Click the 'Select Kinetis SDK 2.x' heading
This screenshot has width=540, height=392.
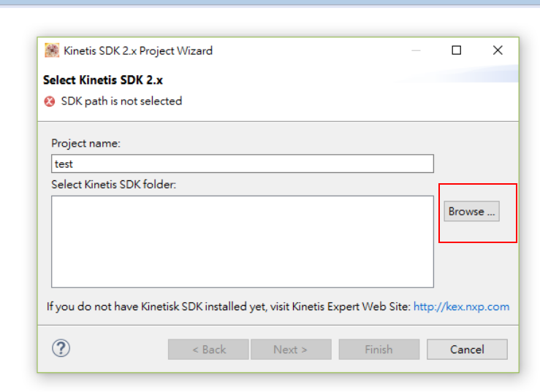point(101,80)
